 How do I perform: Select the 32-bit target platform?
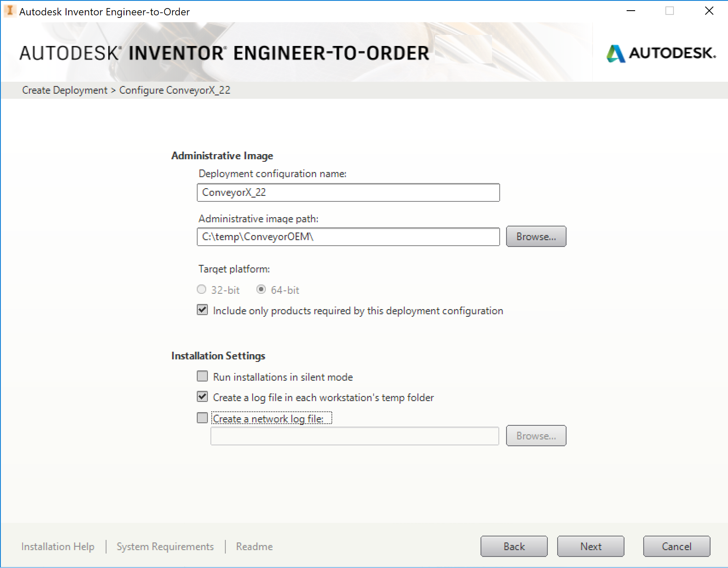point(201,290)
